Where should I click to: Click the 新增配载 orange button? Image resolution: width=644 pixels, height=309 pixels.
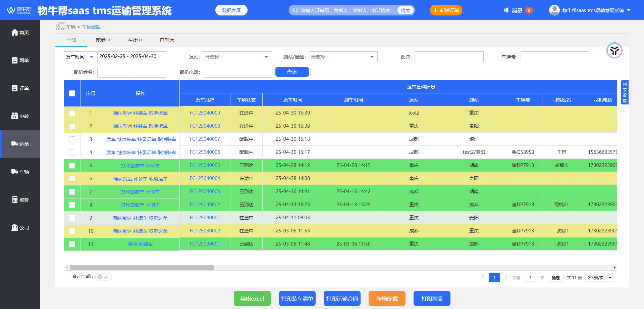(387, 299)
